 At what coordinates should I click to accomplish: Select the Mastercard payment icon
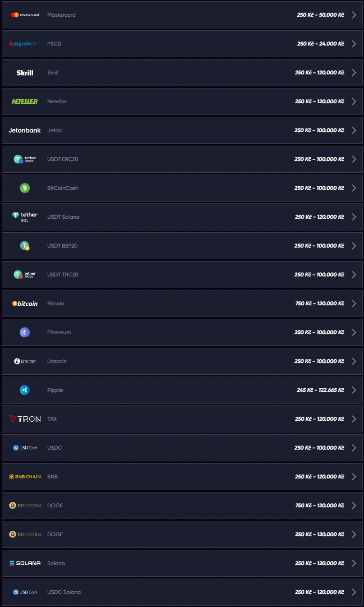24,14
